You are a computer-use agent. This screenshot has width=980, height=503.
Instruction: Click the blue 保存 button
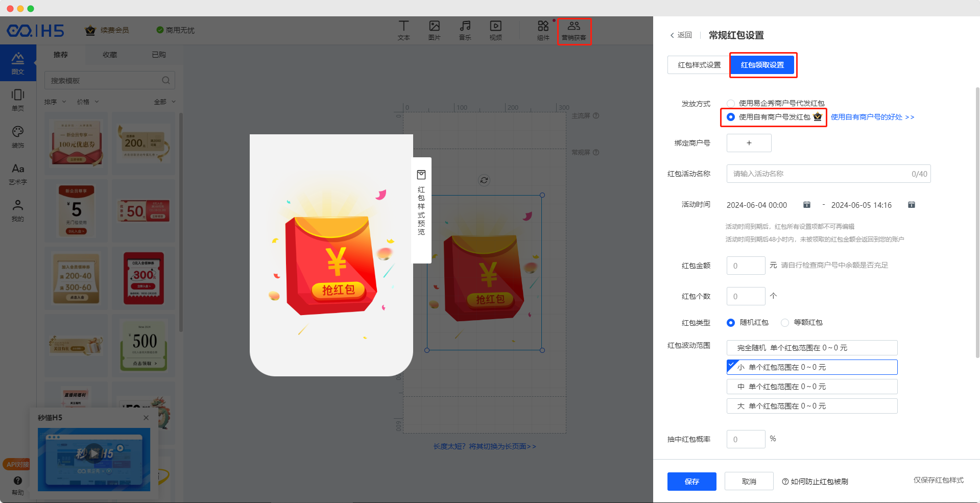691,481
